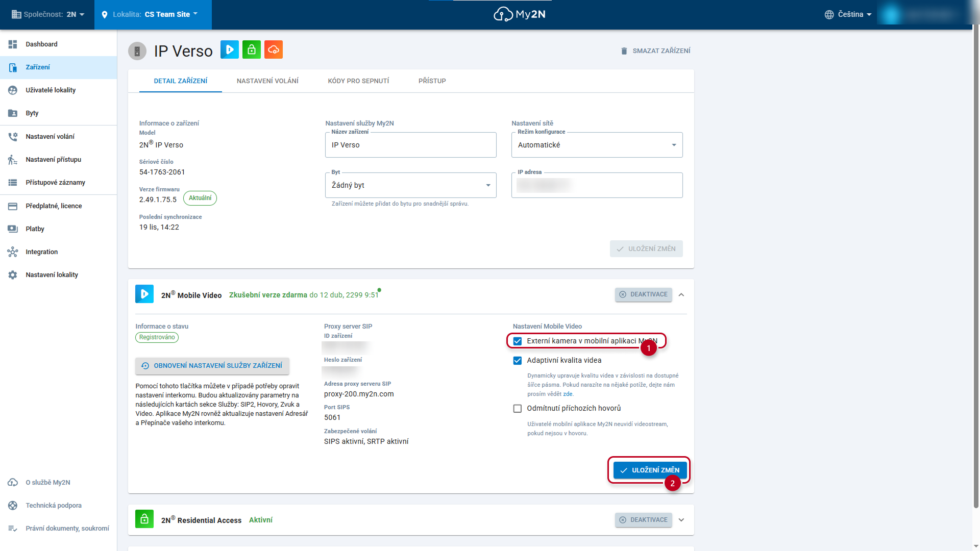980x551 pixels.
Task: Click the Uživatelé lokality icon
Action: 13,90
